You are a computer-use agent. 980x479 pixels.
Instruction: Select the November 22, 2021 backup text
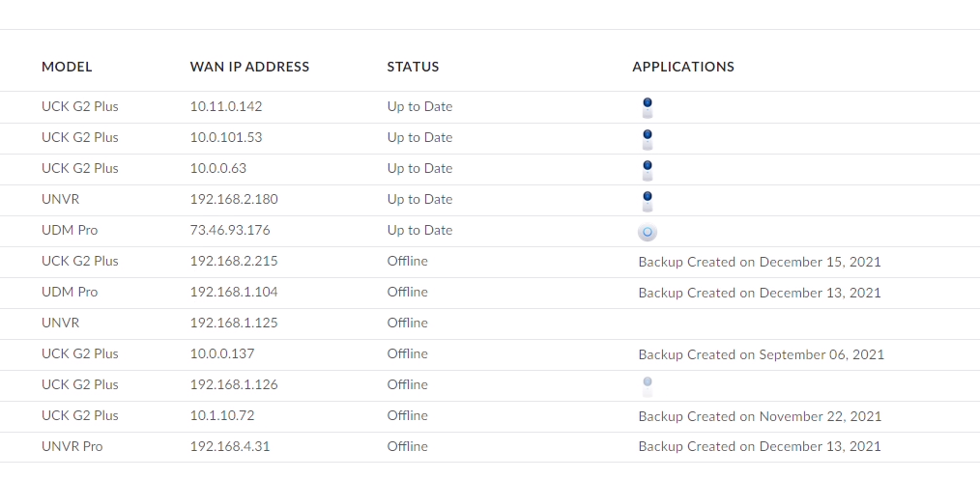760,416
